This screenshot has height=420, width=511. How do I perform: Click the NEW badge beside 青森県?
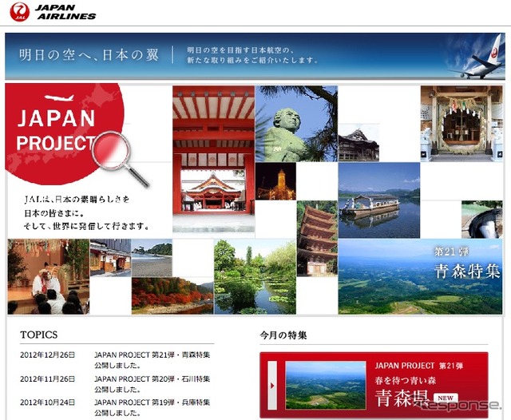446,398
